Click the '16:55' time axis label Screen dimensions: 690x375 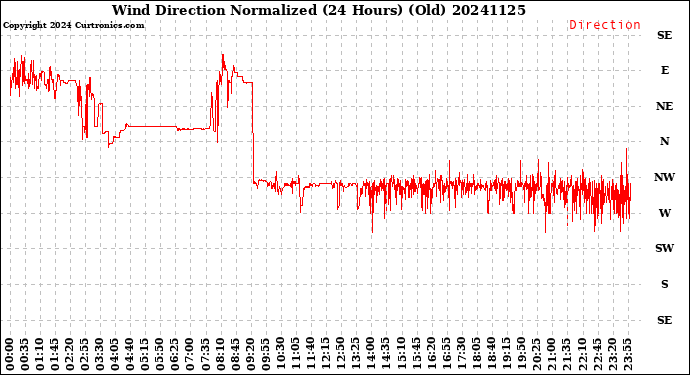(x=445, y=354)
